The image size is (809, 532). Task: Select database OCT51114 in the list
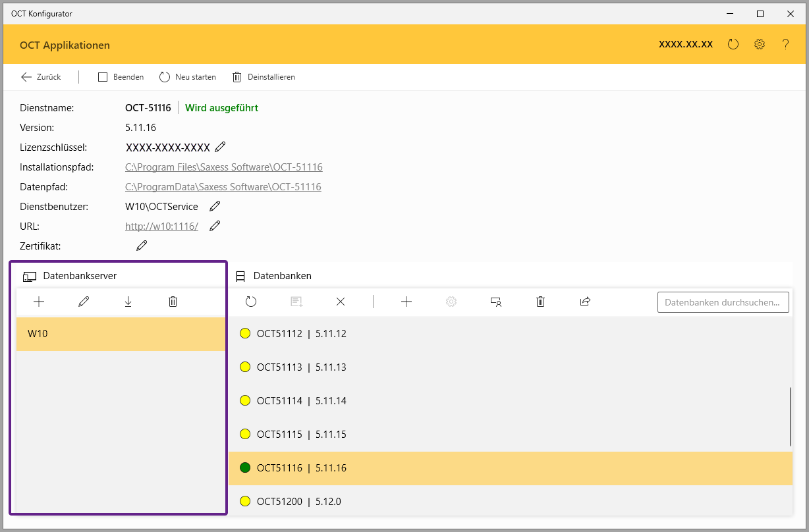point(301,401)
